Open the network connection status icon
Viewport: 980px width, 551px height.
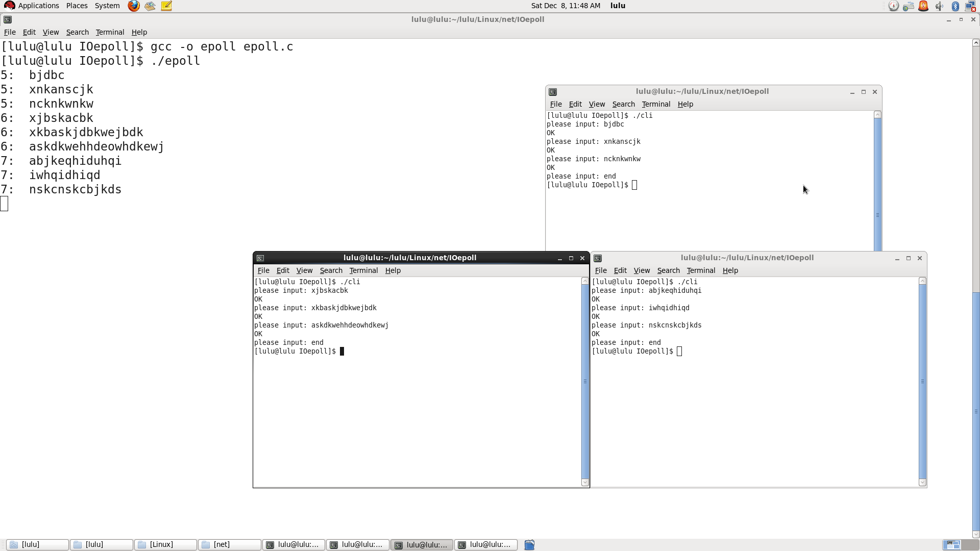tap(970, 6)
